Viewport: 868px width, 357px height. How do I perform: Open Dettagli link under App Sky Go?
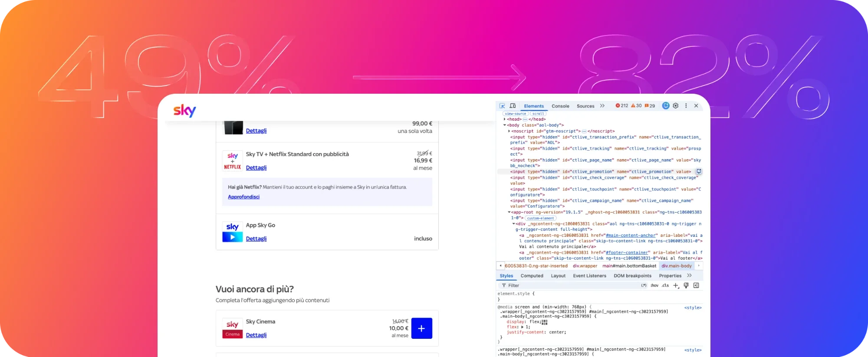point(256,239)
